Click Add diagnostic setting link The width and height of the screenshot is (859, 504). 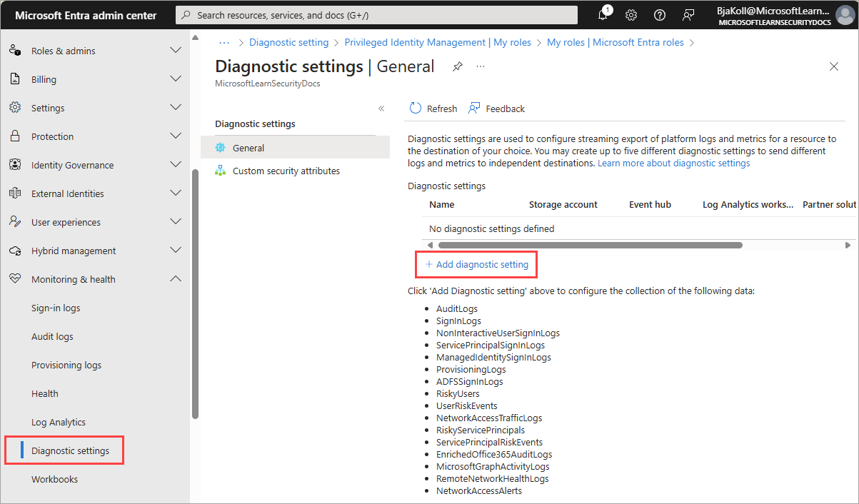click(x=477, y=264)
